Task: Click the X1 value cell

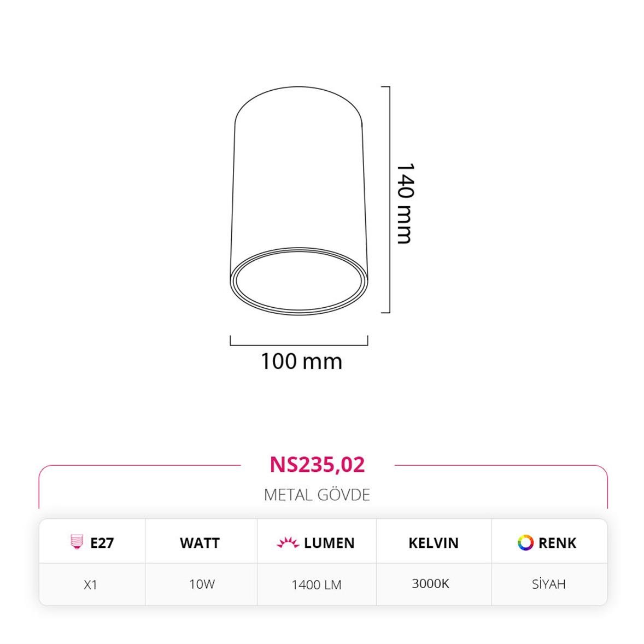Action: point(91,584)
